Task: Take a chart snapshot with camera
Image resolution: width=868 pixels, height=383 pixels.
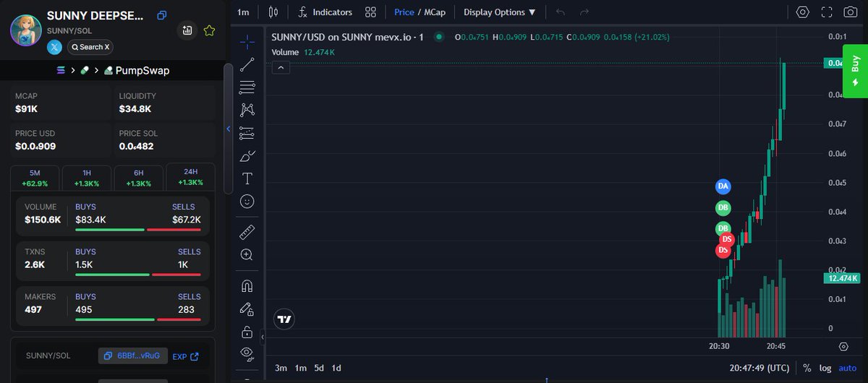Action: click(850, 12)
